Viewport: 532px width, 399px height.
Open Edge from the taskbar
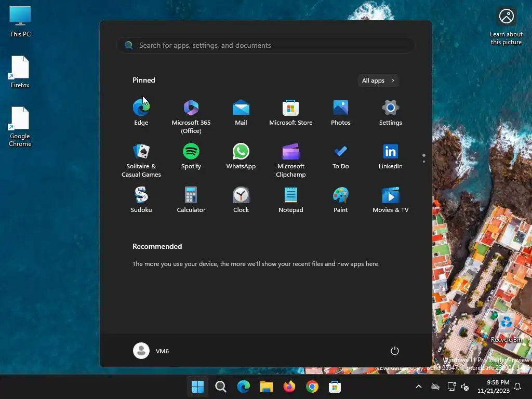click(243, 387)
